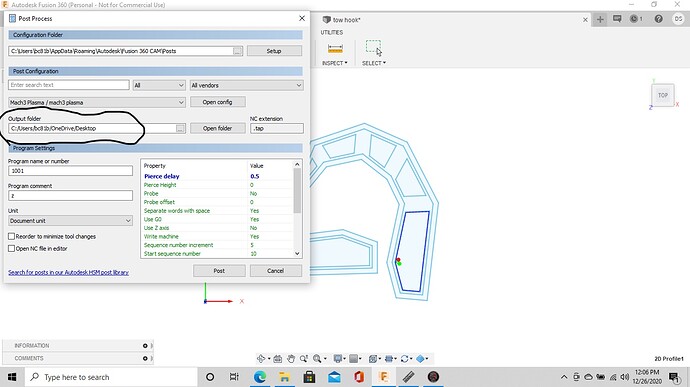This screenshot has height=387, width=690.
Task: Click the blue diamond icon in navigation bar
Action: pyautogui.click(x=420, y=359)
